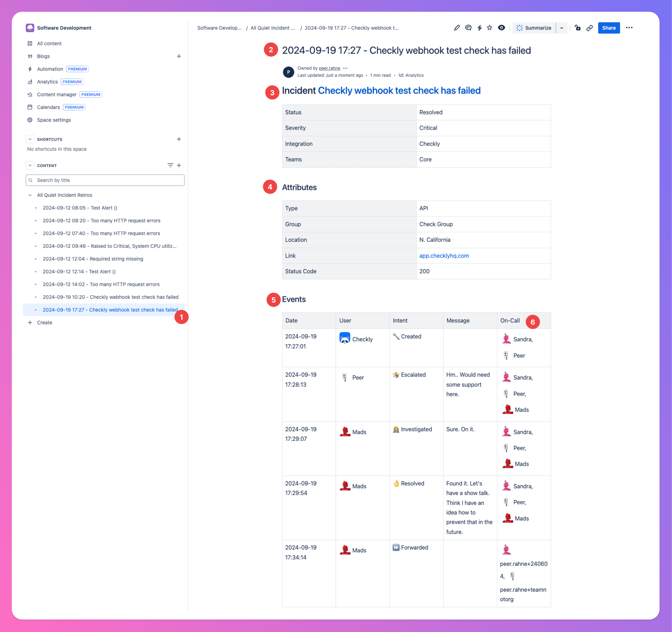The image size is (672, 632).
Task: Open the Automation sidebar item
Action: (50, 69)
